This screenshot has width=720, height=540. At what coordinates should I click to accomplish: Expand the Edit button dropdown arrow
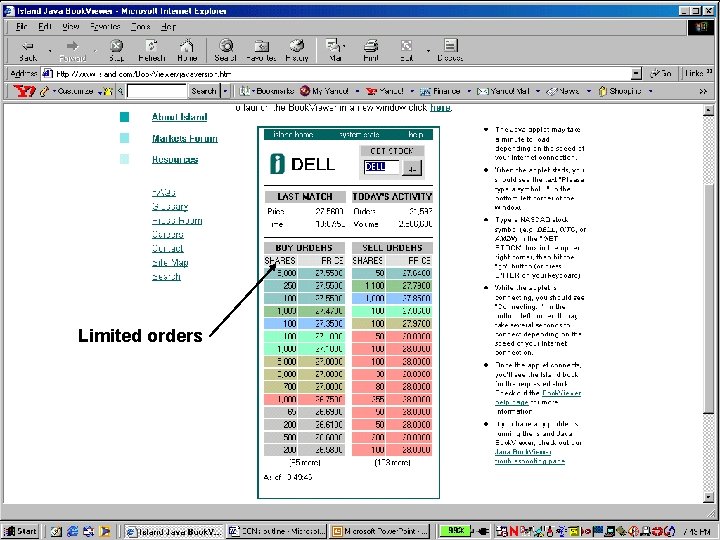(428, 50)
